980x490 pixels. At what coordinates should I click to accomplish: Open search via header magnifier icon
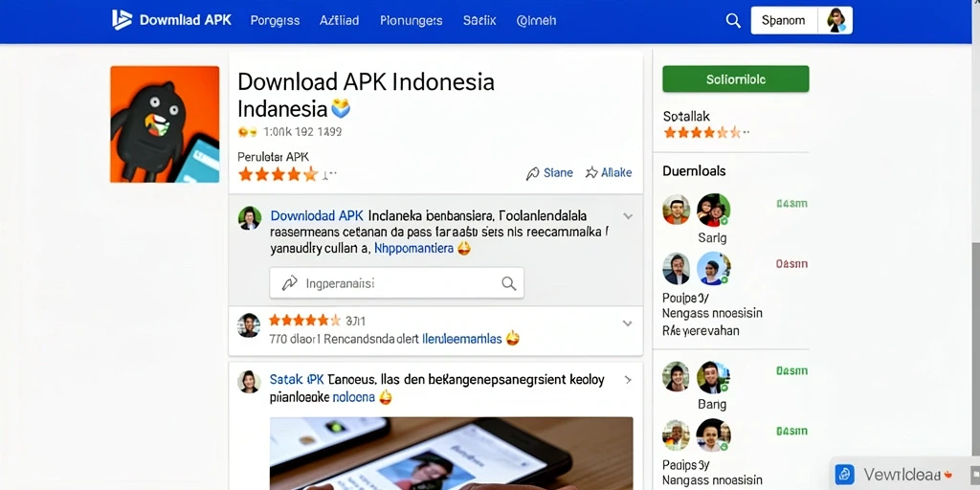(732, 20)
